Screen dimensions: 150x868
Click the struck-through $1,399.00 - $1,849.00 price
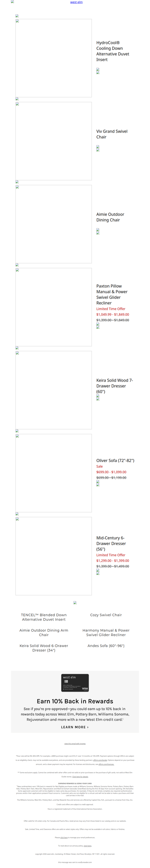(112, 320)
